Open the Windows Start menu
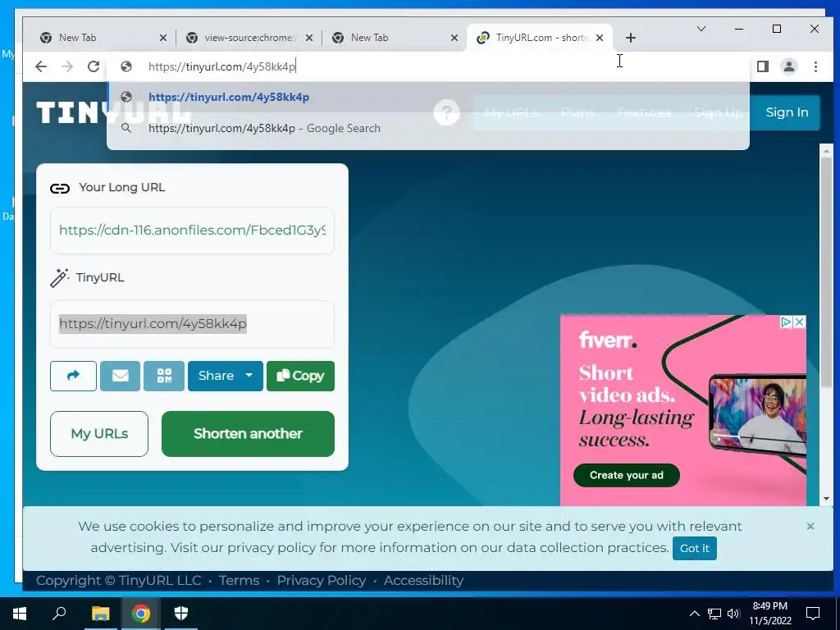 click(20, 614)
